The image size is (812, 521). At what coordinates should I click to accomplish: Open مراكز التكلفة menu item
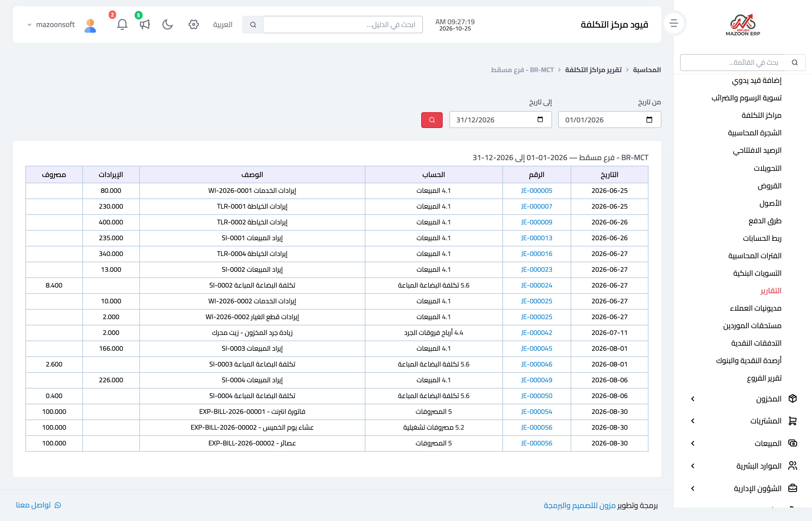pyautogui.click(x=761, y=115)
